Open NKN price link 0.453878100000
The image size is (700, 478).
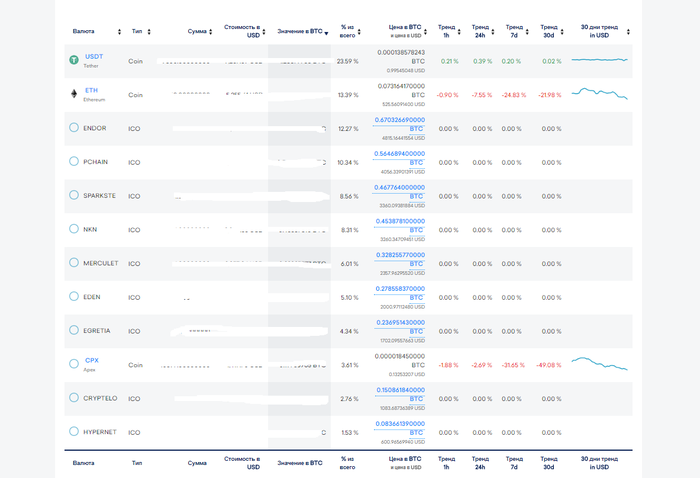[x=400, y=221]
